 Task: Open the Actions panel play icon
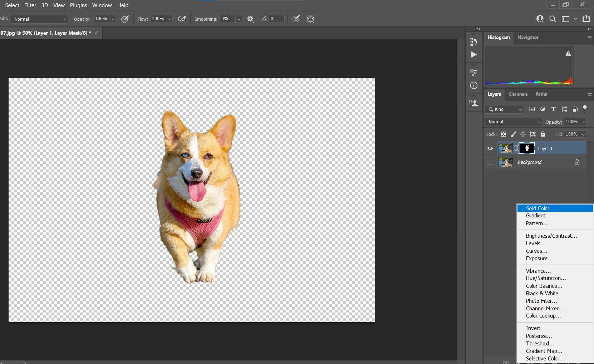473,54
